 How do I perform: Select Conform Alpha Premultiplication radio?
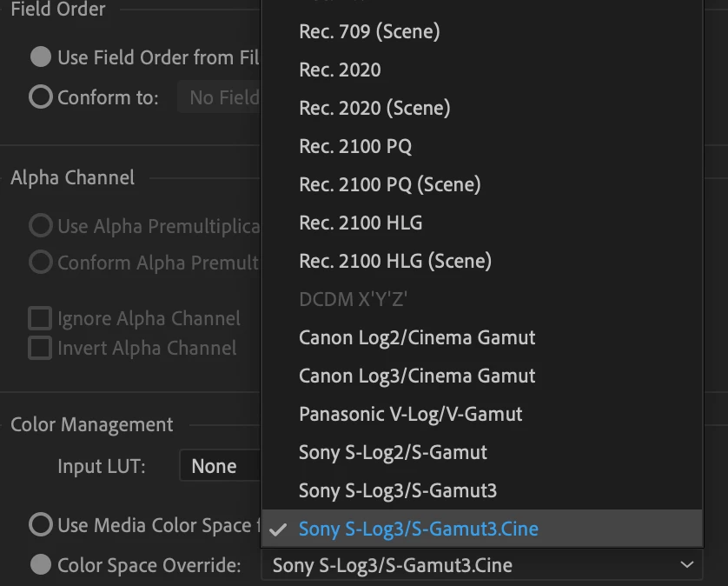40,262
